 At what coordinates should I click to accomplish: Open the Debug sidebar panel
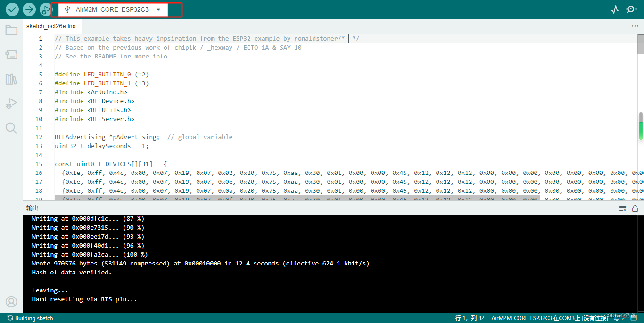tap(11, 103)
